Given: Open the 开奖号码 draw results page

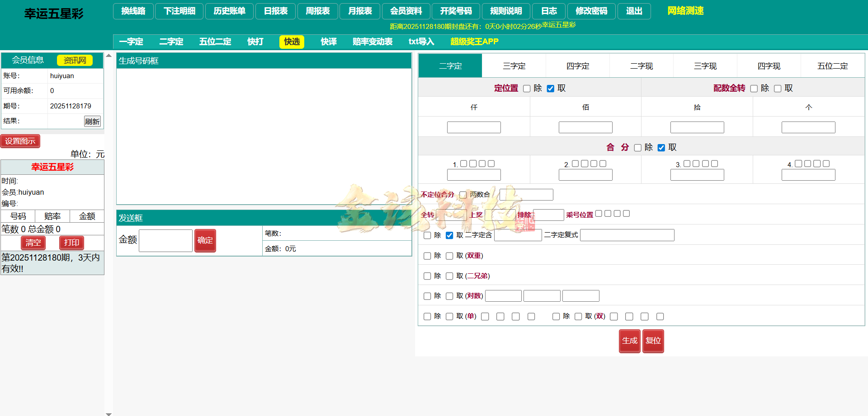Looking at the screenshot, I should 456,11.
